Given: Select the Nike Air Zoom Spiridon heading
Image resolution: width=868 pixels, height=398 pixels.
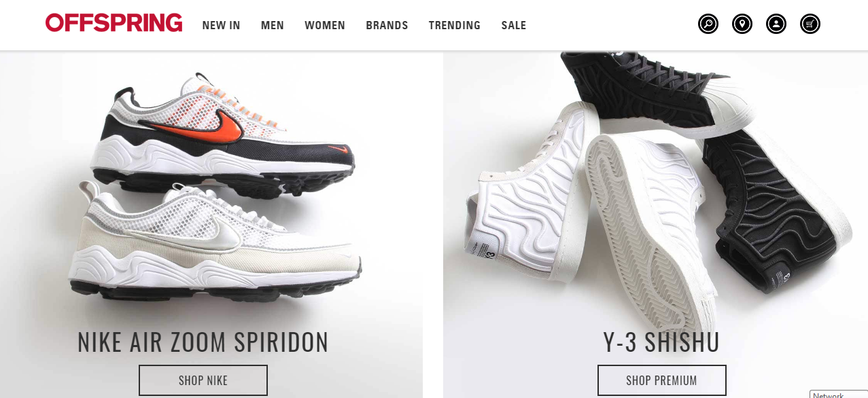Looking at the screenshot, I should click(203, 342).
